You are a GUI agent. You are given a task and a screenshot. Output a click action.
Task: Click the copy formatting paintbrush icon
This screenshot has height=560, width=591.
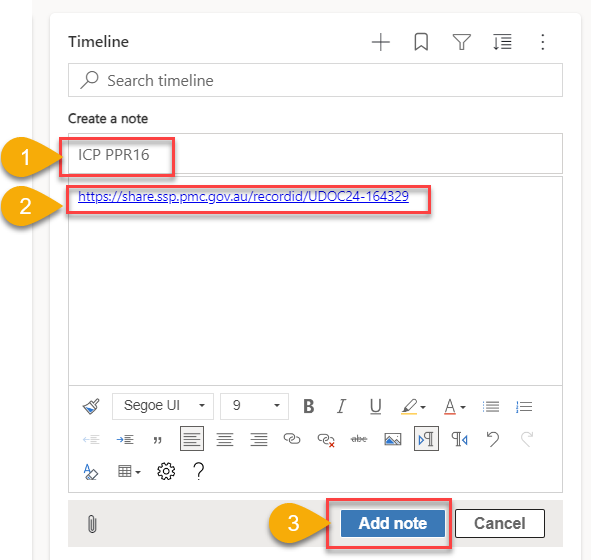coord(91,406)
